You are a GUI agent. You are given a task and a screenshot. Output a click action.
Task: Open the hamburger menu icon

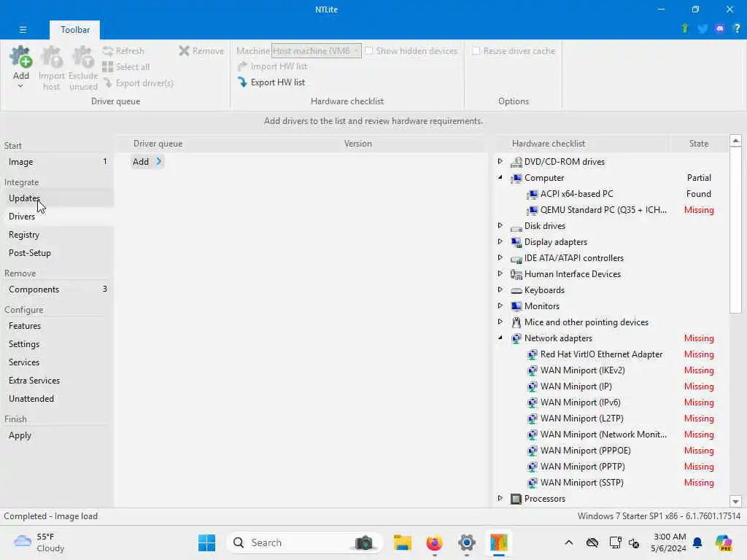(23, 29)
